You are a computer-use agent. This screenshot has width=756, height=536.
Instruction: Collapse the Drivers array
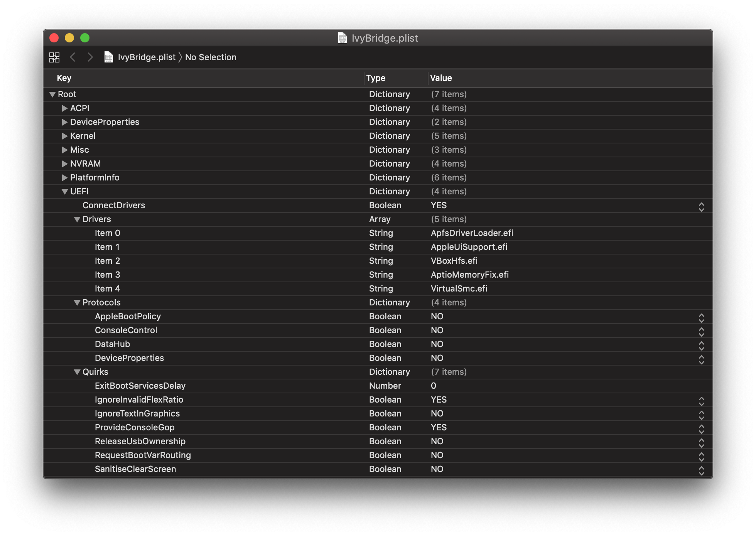[77, 219]
